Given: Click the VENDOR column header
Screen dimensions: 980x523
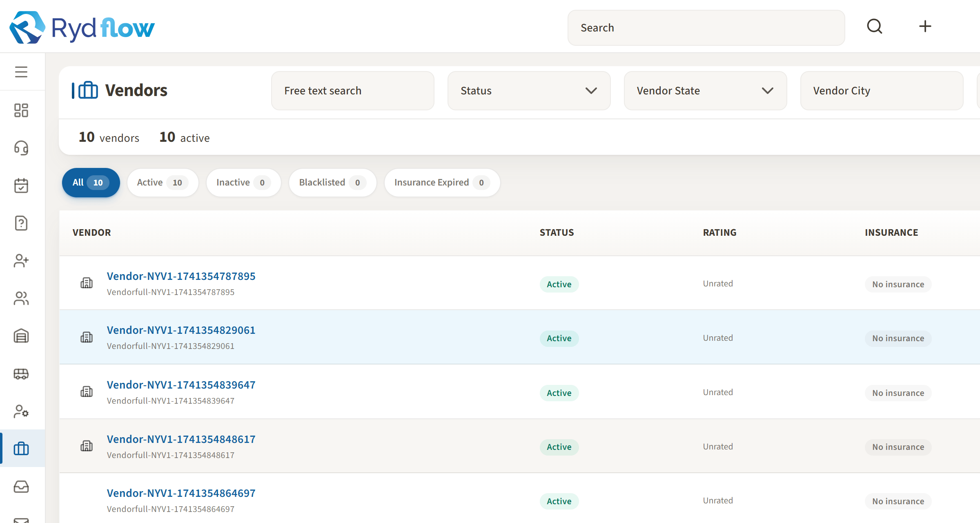Looking at the screenshot, I should pos(92,232).
